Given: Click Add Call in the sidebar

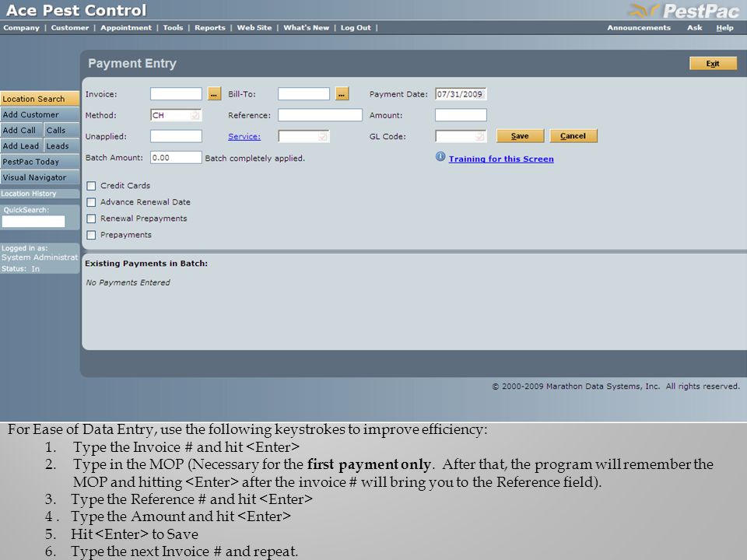Looking at the screenshot, I should click(21, 130).
